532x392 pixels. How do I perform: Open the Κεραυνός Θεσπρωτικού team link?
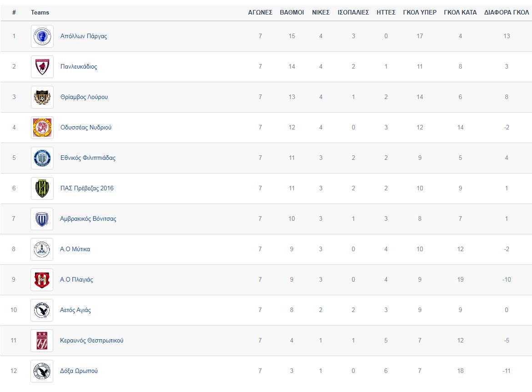pyautogui.click(x=91, y=341)
